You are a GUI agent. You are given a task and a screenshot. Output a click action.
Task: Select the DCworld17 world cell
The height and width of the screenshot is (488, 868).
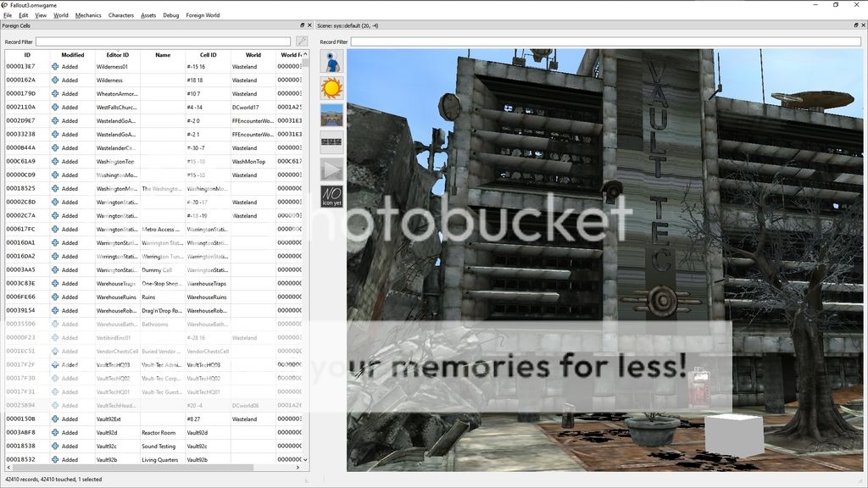253,108
